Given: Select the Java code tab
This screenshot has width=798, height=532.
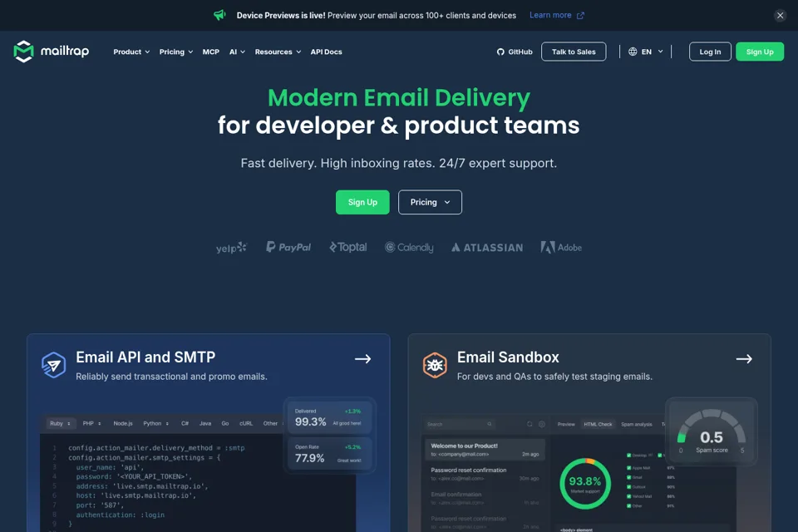Looking at the screenshot, I should point(205,424).
